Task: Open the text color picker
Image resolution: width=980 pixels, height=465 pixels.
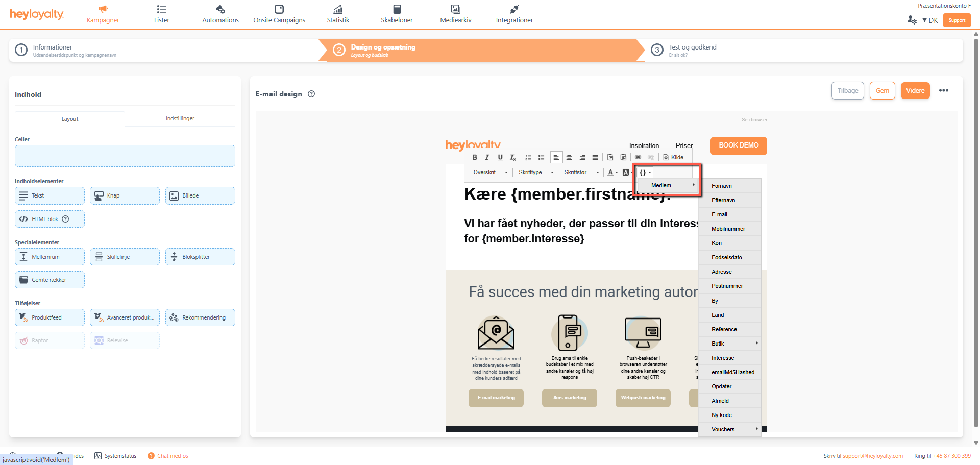Action: click(x=612, y=173)
